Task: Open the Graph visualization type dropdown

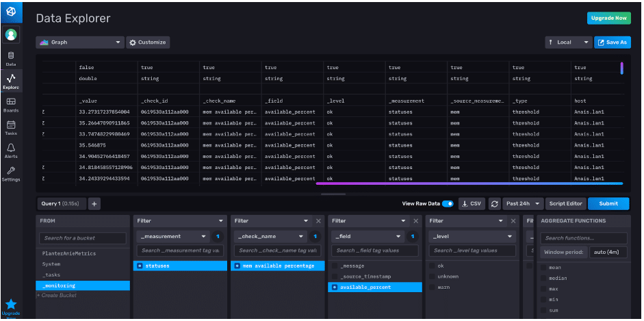Action: (x=80, y=42)
